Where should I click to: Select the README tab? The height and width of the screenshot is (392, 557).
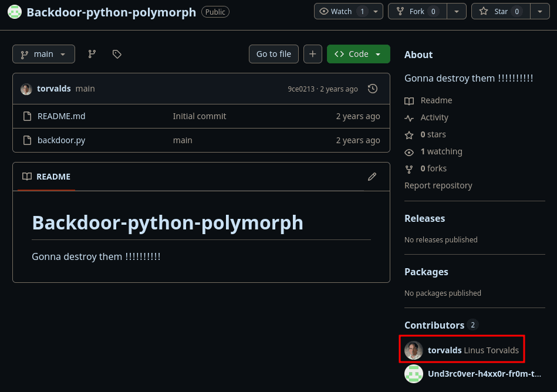pyautogui.click(x=46, y=177)
